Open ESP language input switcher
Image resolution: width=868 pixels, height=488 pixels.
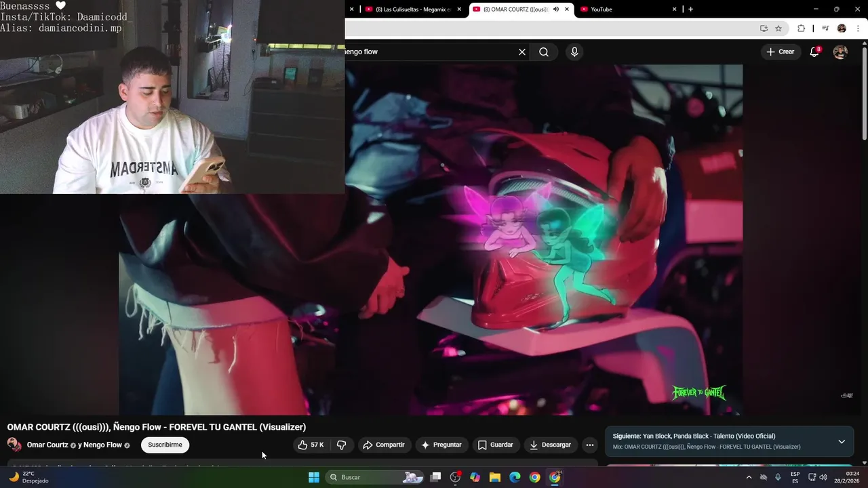click(x=795, y=477)
